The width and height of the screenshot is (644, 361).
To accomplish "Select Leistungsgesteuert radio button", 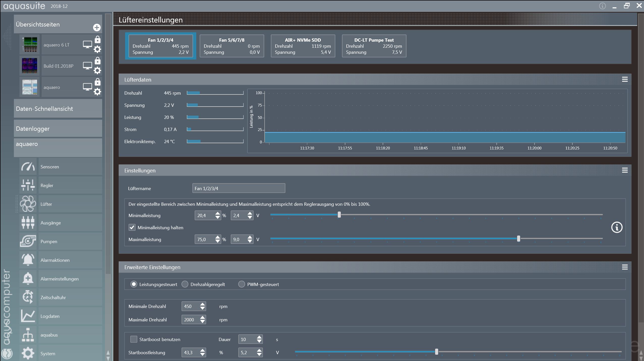I will coord(134,284).
